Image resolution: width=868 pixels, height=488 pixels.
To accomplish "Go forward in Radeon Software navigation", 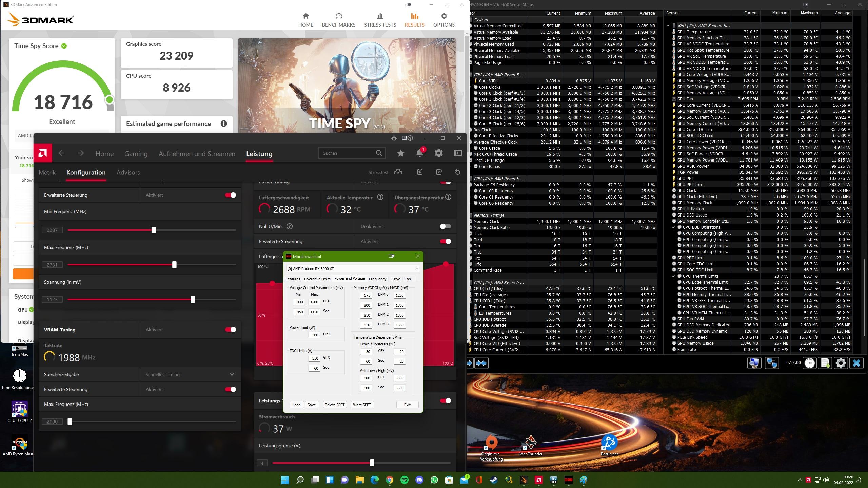I will tap(81, 153).
